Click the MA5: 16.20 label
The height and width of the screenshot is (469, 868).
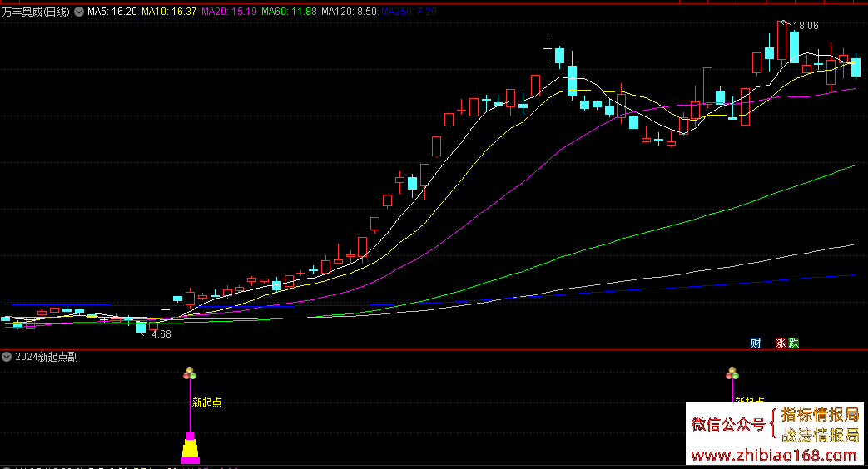pos(112,12)
